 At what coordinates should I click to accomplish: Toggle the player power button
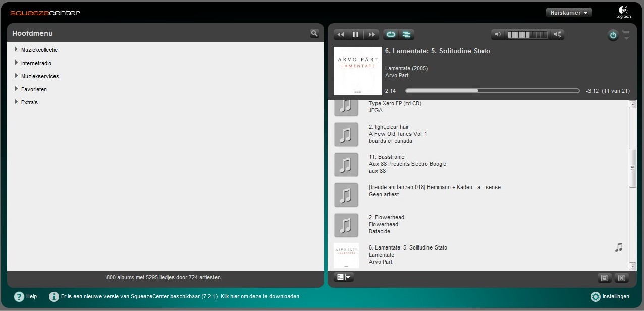[x=613, y=35]
